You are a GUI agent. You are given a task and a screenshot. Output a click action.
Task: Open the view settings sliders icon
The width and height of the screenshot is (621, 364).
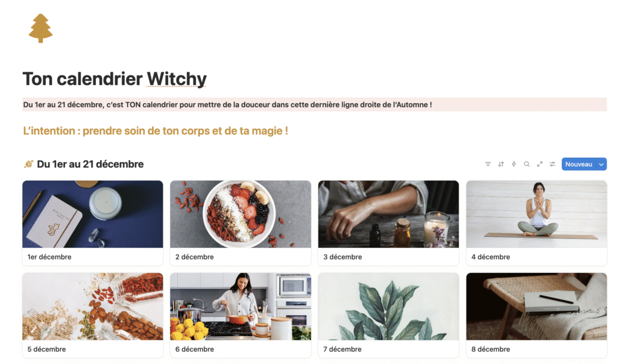click(552, 164)
